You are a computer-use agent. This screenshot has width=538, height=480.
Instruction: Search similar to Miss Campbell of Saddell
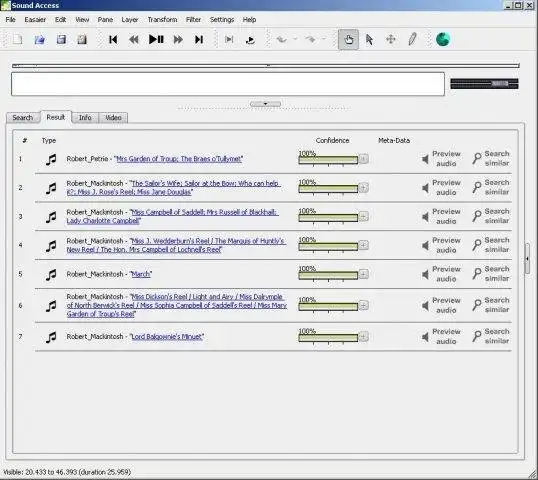pyautogui.click(x=491, y=216)
